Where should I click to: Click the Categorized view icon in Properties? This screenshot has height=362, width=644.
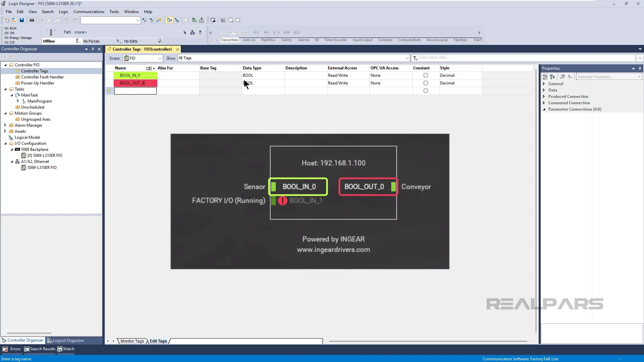pos(545,77)
